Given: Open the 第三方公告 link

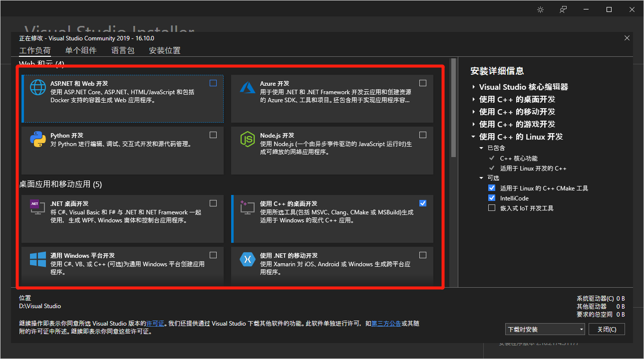Looking at the screenshot, I should point(386,324).
